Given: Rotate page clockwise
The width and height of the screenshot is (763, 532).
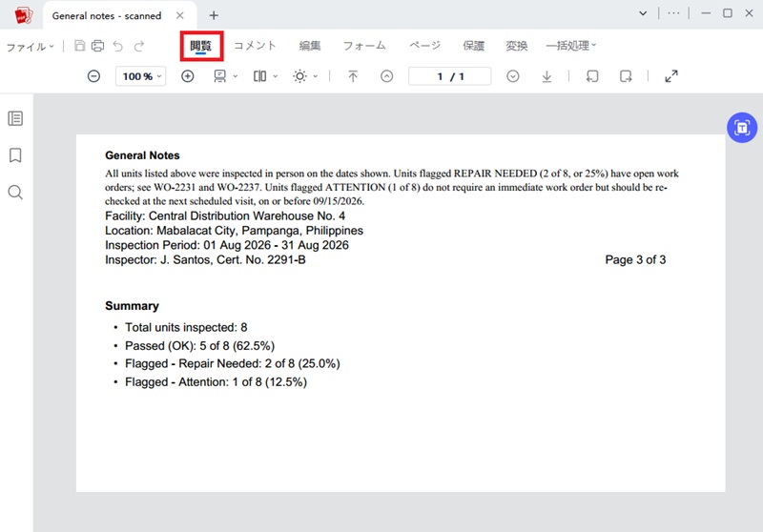Looking at the screenshot, I should [626, 76].
